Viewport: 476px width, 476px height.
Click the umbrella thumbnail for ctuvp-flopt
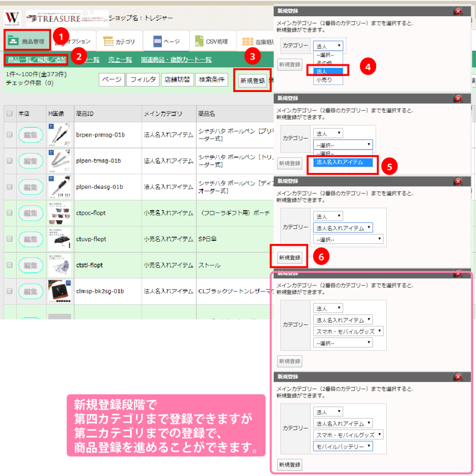click(59, 239)
